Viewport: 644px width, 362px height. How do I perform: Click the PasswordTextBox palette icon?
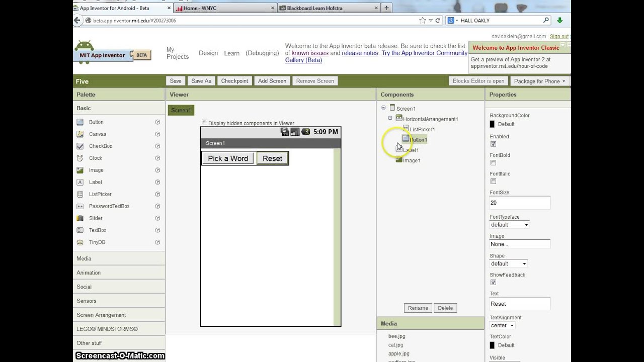(x=80, y=206)
